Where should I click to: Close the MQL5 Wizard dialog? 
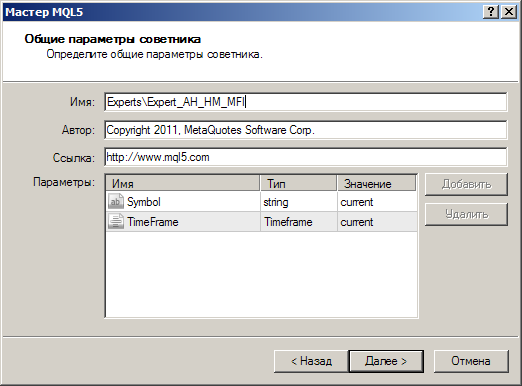[x=509, y=12]
